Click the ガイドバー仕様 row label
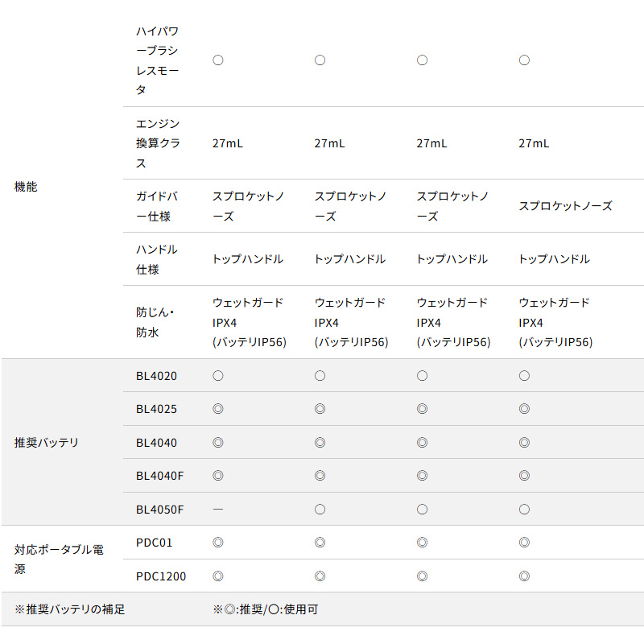The height and width of the screenshot is (644, 644). pyautogui.click(x=158, y=206)
